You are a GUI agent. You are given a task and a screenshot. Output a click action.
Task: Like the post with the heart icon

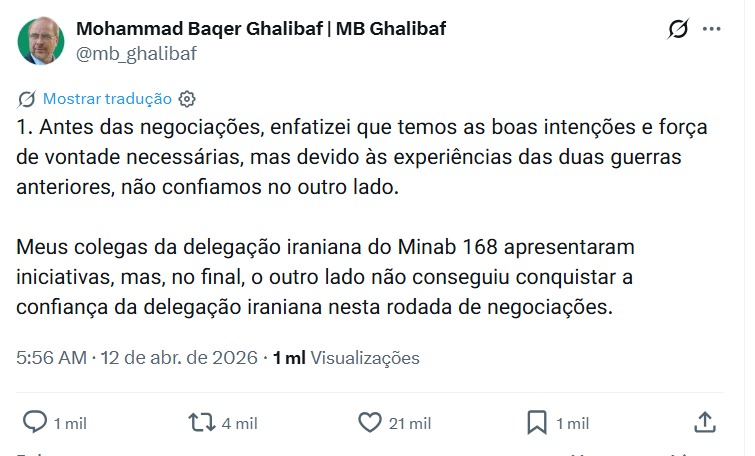[x=370, y=422]
